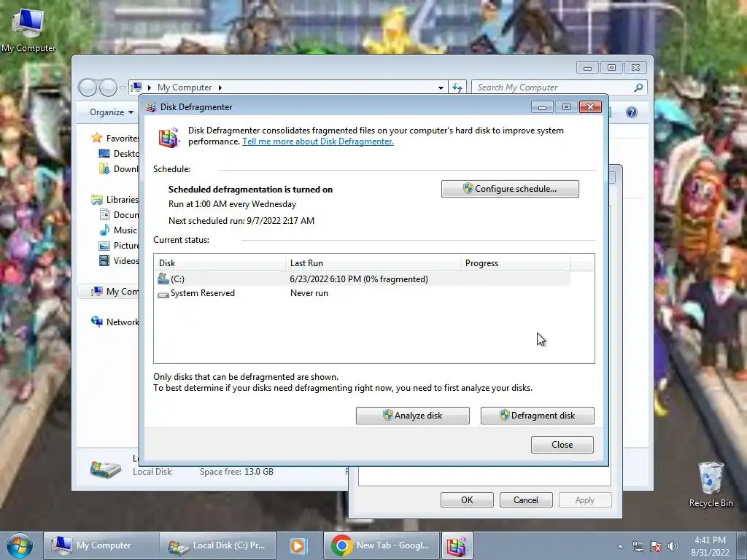Viewport: 747px width, 560px height.
Task: Select Pictures library in navigation pane
Action: (119, 246)
